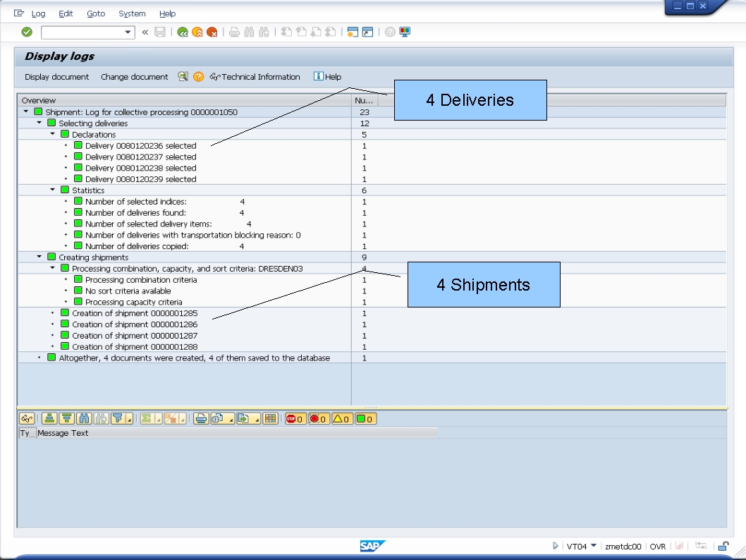Open the command field dropdown
746x560 pixels.
127,32
